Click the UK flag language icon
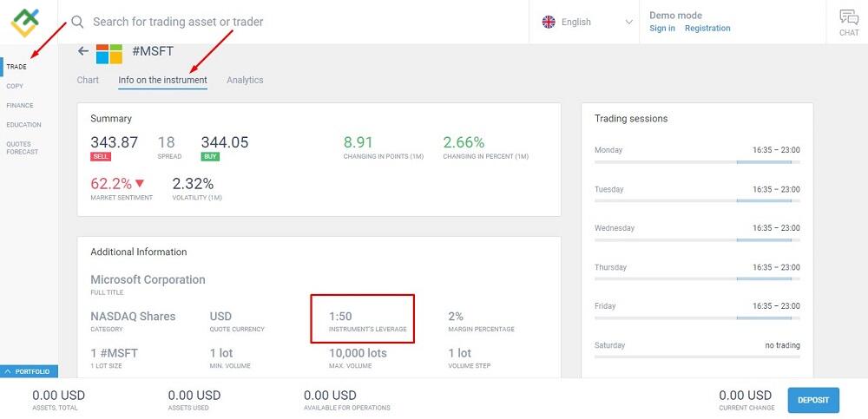The image size is (868, 419). pos(549,23)
